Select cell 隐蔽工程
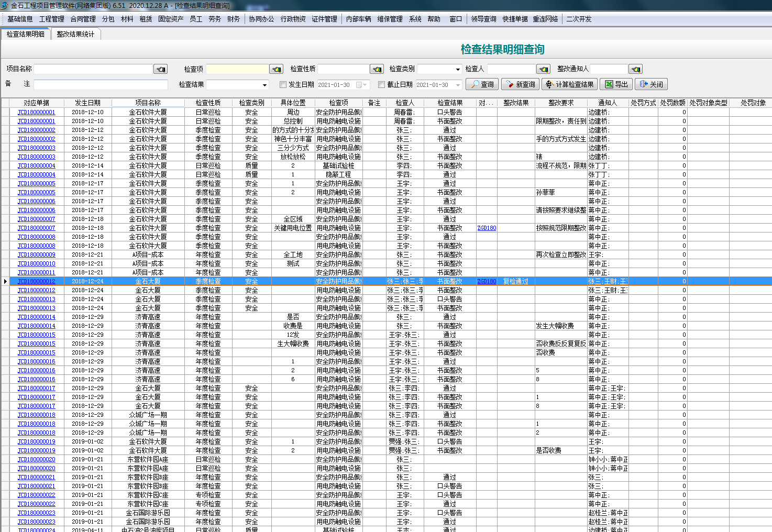The height and width of the screenshot is (532, 772). pyautogui.click(x=338, y=175)
